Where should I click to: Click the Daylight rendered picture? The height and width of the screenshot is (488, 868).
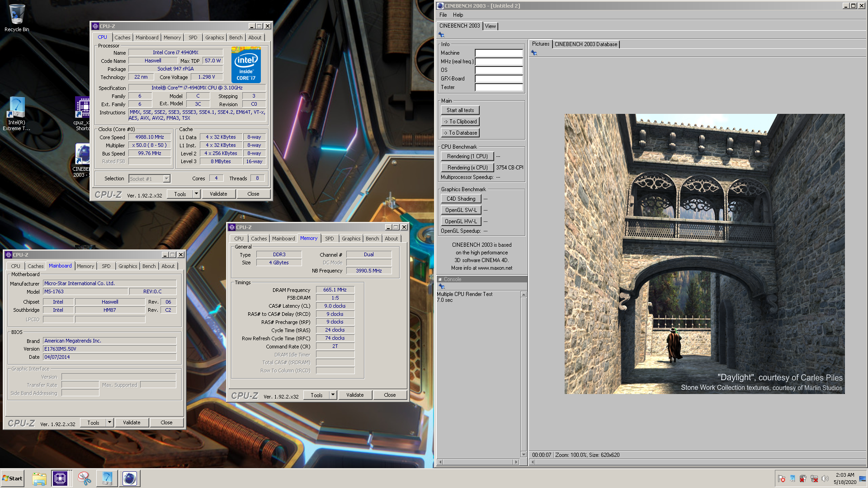704,254
